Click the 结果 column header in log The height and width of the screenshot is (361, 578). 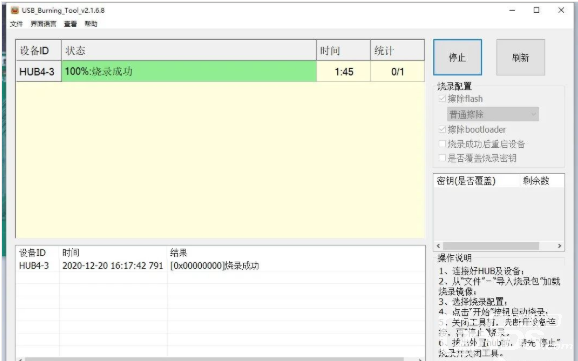(178, 253)
